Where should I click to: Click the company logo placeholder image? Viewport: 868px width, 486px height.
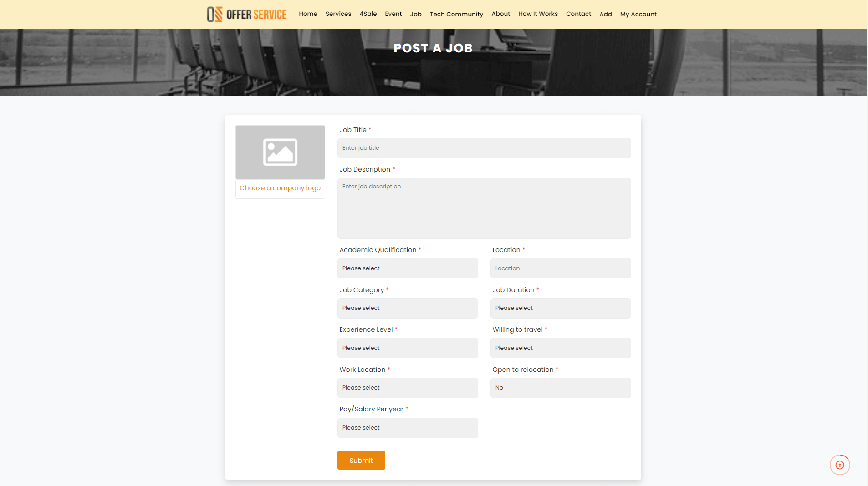pos(280,152)
